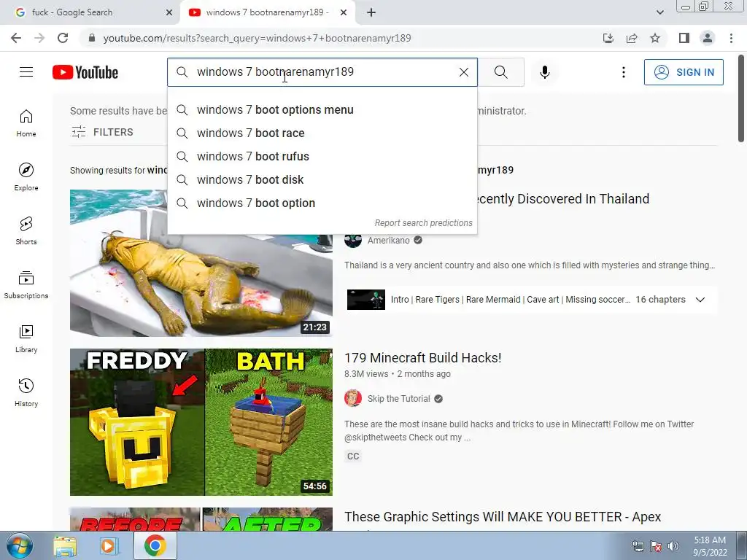Open the FILTERS options

[102, 132]
